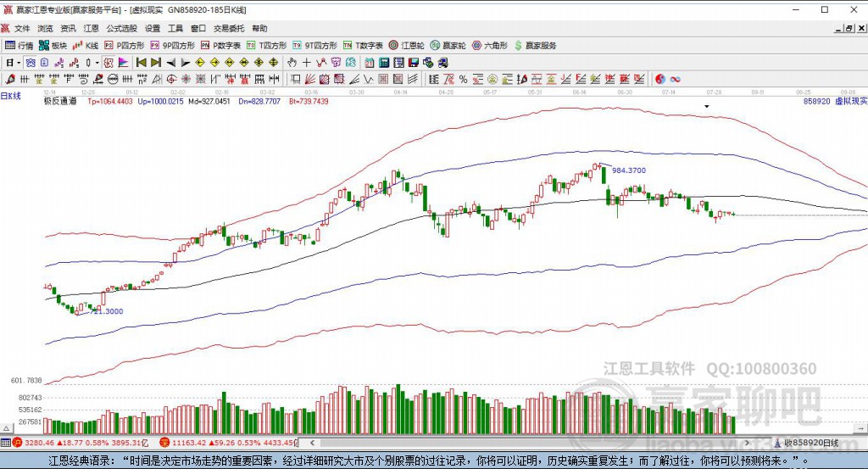
Task: Toggle the 行情 quotes view
Action: [x=19, y=45]
